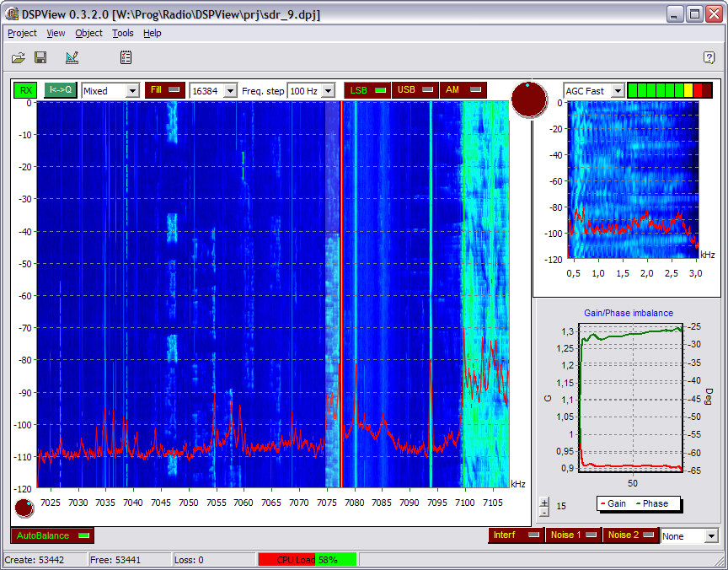
Task: Click the open project folder icon
Action: point(18,57)
